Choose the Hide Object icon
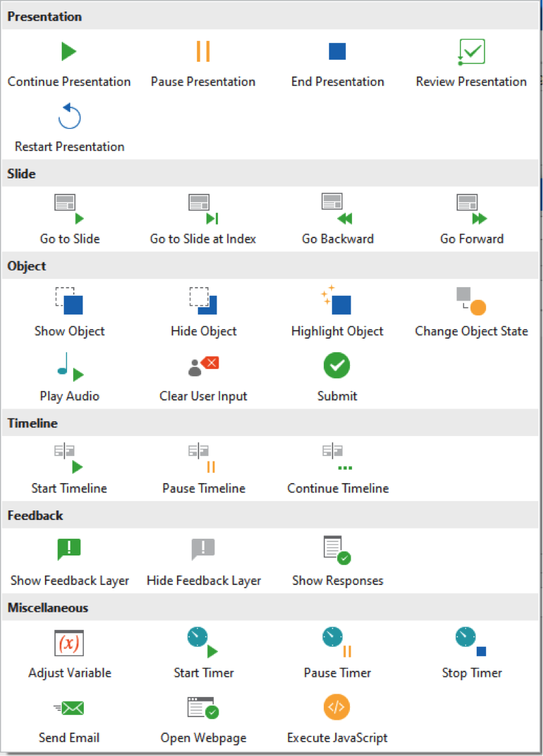 pos(203,301)
